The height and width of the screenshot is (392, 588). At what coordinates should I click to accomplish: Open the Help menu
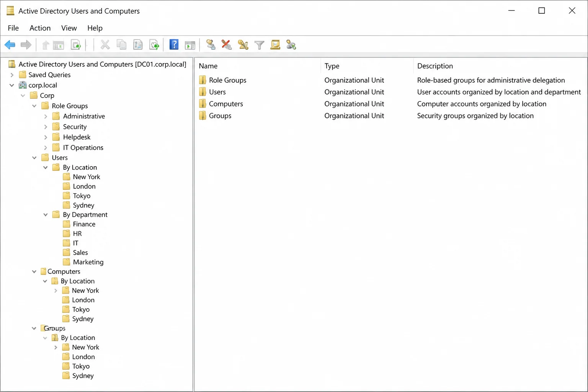click(95, 28)
